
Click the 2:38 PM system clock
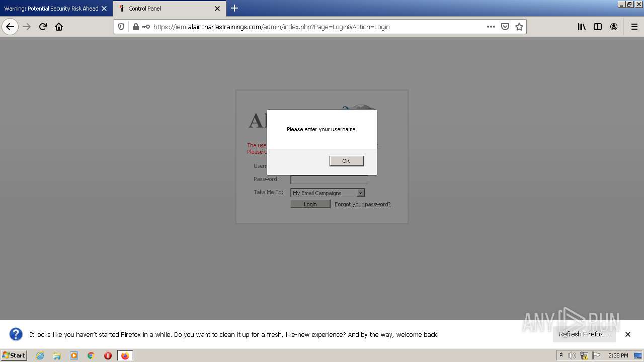[618, 355]
